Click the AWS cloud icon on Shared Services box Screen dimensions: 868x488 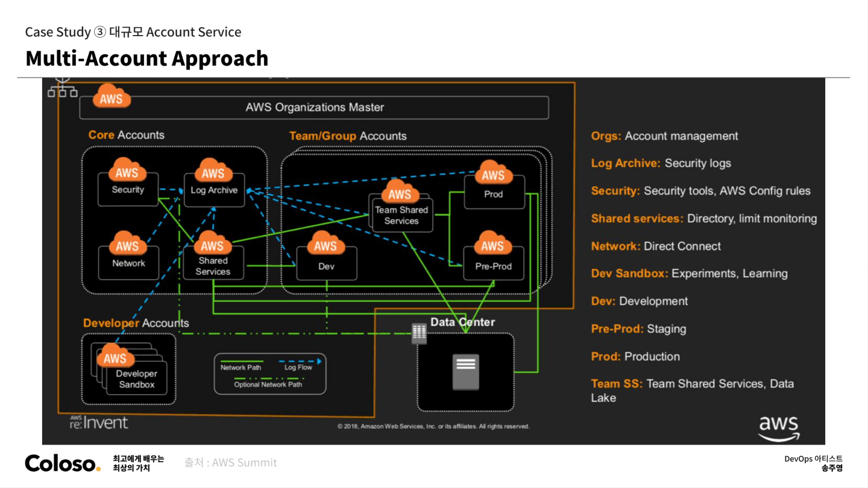click(x=212, y=243)
